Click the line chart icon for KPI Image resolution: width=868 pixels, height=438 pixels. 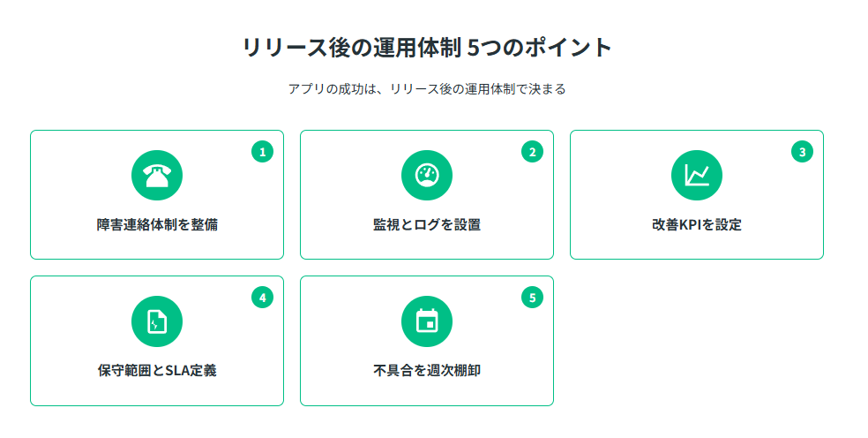coord(697,176)
